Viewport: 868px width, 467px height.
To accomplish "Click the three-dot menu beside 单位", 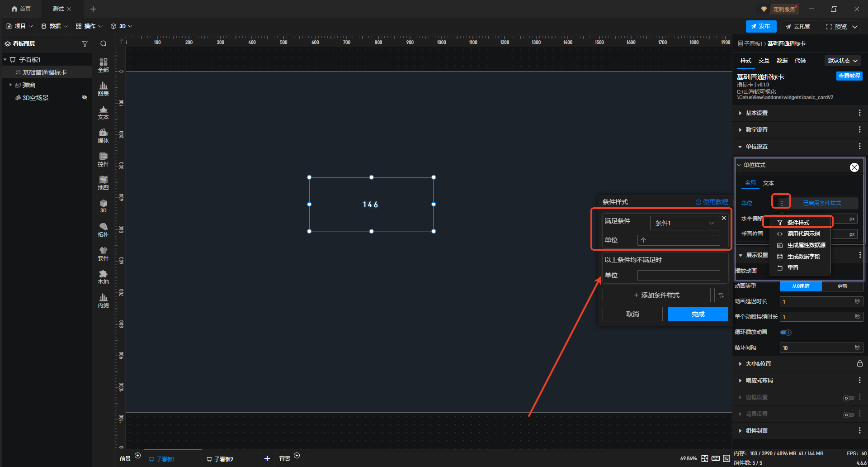I will pyautogui.click(x=782, y=203).
